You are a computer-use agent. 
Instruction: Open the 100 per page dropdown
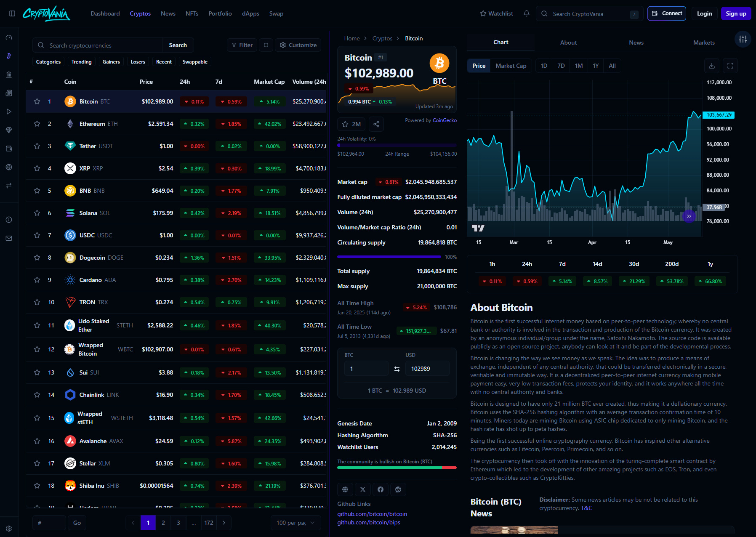coord(295,523)
